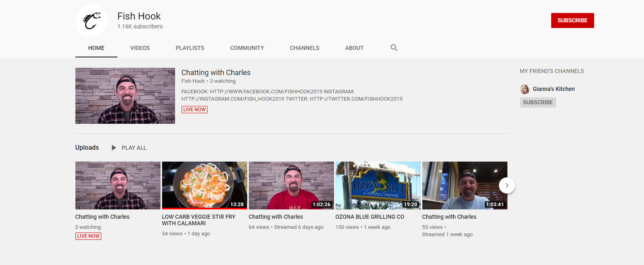Open the 1:03:41 Chatting with Charles thumbnail
644x265 pixels.
465,185
